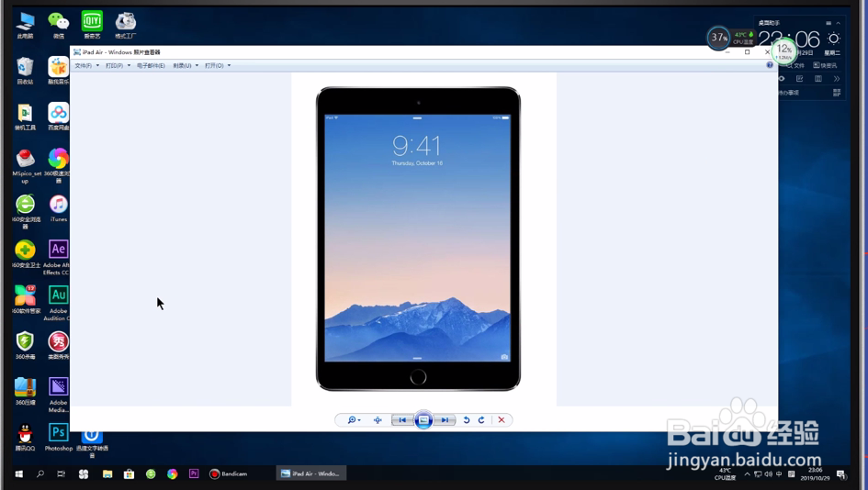Image resolution: width=868 pixels, height=490 pixels.
Task: Click the 12% network speed ball
Action: (783, 50)
